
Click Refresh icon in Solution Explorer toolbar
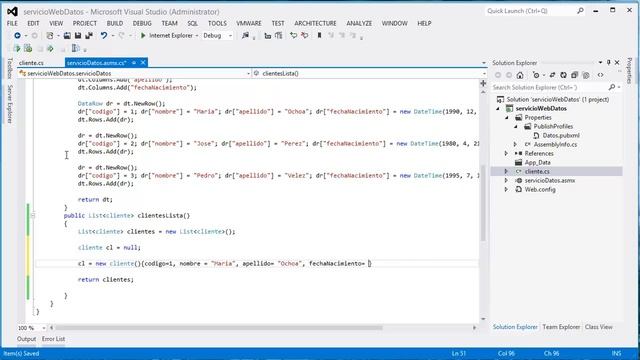(563, 75)
